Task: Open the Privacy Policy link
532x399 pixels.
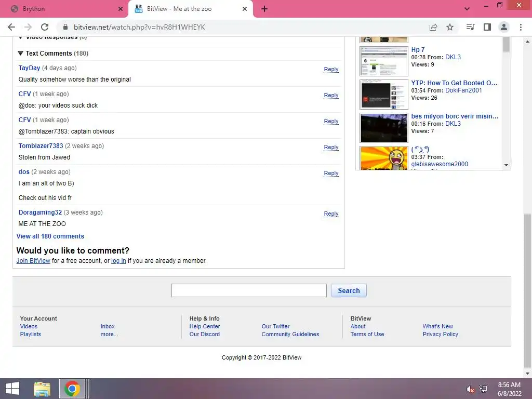Action: pyautogui.click(x=441, y=334)
